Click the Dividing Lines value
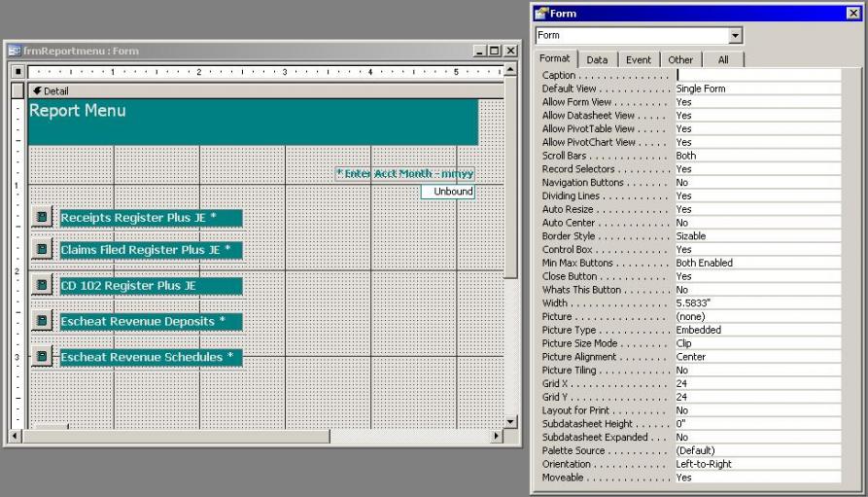Viewport: 868px width, 497px height. 758,195
